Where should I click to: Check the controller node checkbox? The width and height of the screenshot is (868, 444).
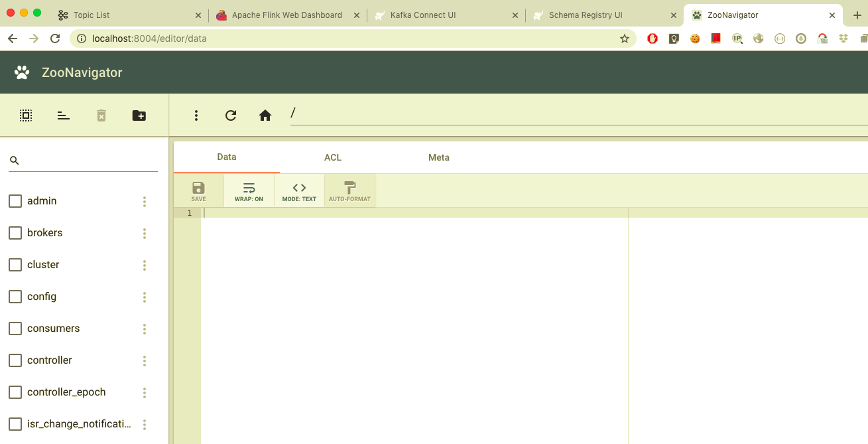pyautogui.click(x=15, y=360)
